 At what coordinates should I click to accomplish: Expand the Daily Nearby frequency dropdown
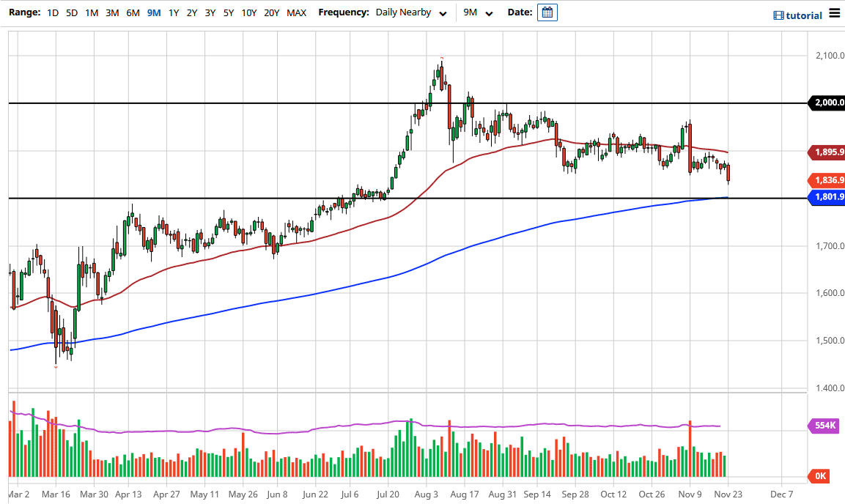(410, 12)
